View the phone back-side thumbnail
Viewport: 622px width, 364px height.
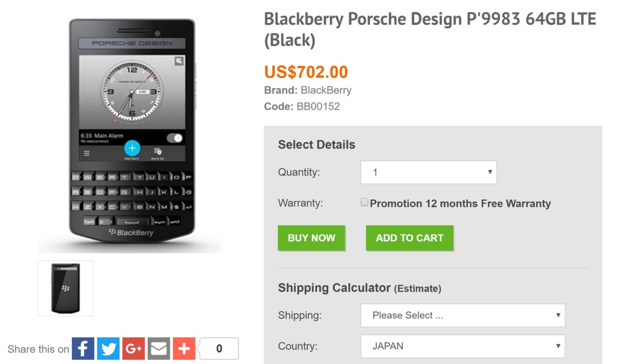pos(65,288)
